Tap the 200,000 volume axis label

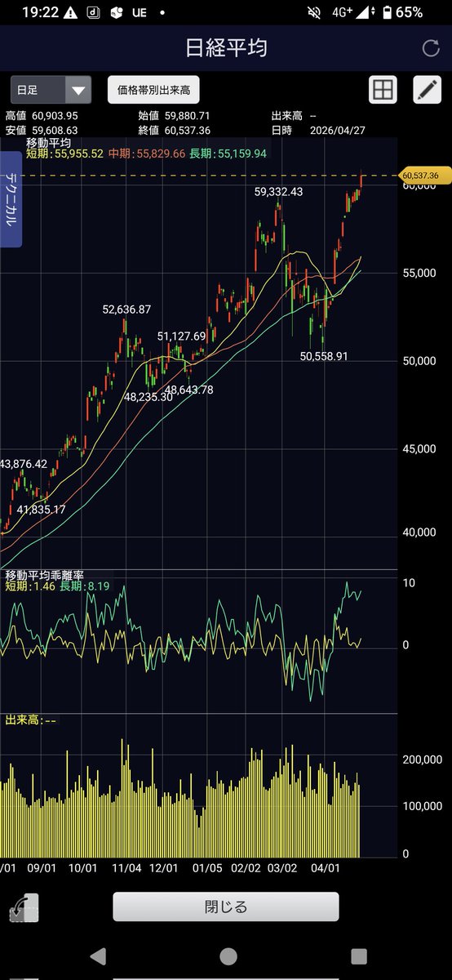point(423,759)
